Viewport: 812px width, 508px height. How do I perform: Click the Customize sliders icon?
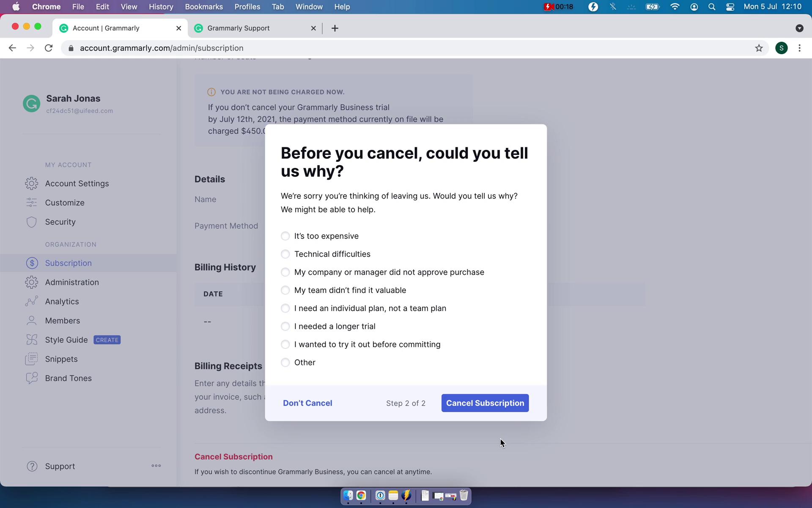pos(32,203)
